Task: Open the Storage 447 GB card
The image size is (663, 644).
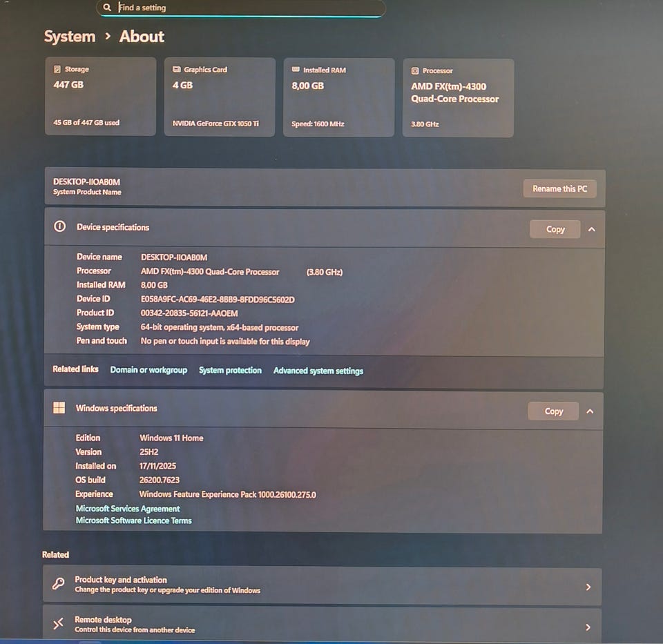Action: (100, 97)
